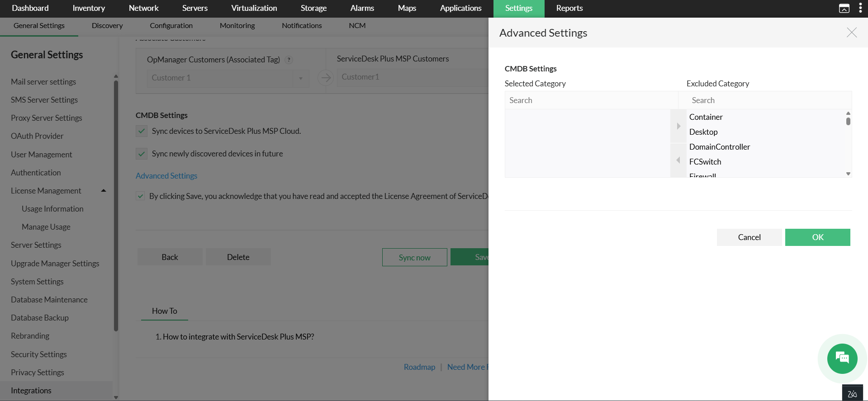Click the Zia assistant icon
Screen dimensions: 868x401
[x=852, y=393]
